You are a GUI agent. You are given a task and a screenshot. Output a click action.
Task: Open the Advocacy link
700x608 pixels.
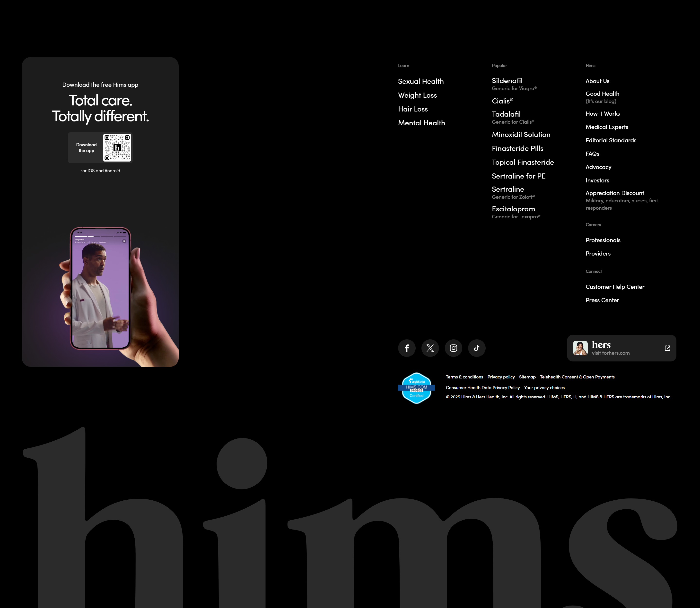[598, 167]
